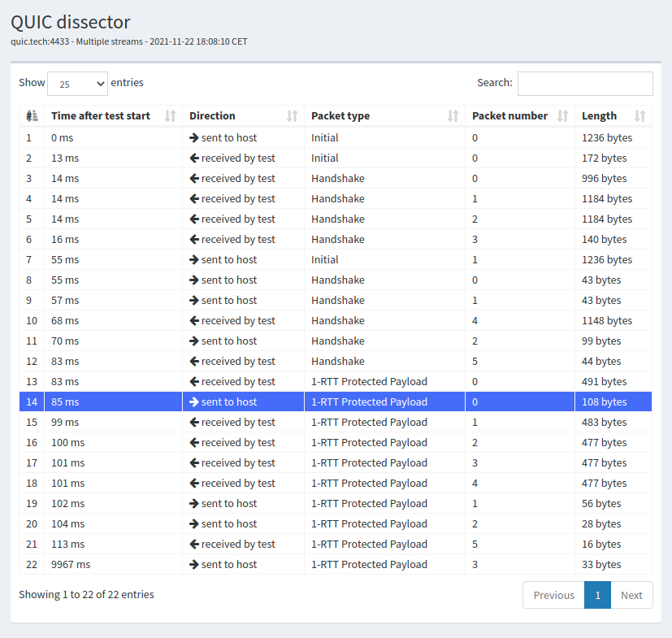Image resolution: width=672 pixels, height=638 pixels.
Task: Go to the Previous page
Action: pos(553,595)
